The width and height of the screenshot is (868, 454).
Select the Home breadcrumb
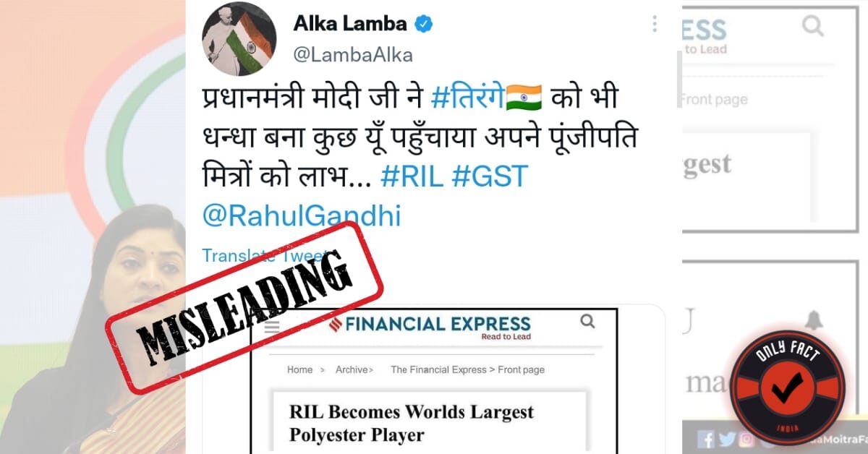click(299, 369)
